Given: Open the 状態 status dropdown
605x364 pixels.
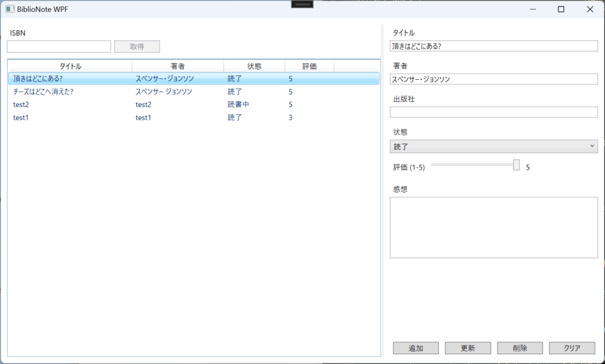Looking at the screenshot, I should [493, 146].
